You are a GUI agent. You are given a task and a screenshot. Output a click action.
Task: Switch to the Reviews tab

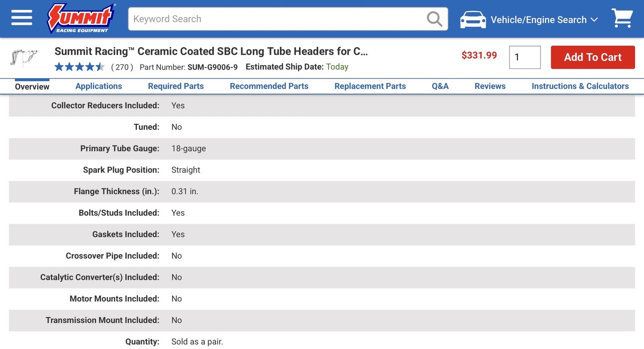click(490, 86)
